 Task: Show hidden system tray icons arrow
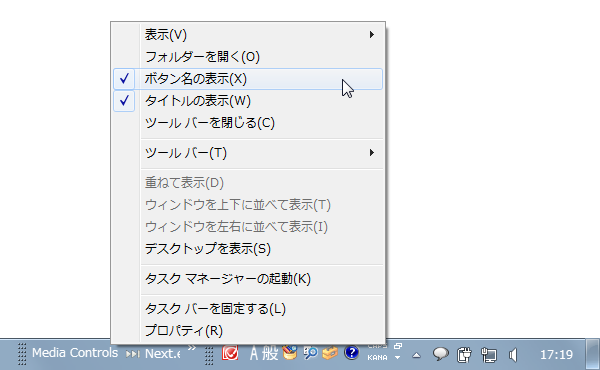point(417,355)
